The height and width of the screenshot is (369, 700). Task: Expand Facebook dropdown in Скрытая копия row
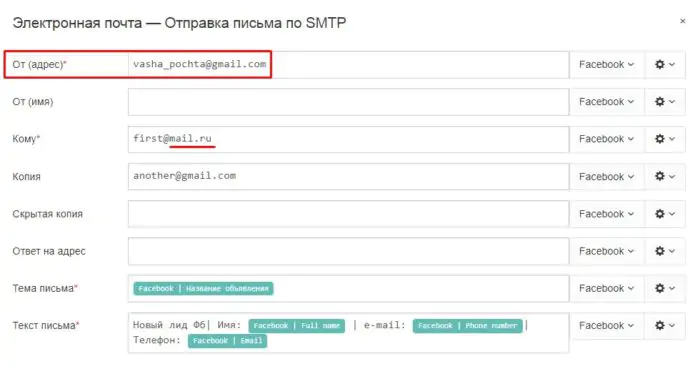607,214
